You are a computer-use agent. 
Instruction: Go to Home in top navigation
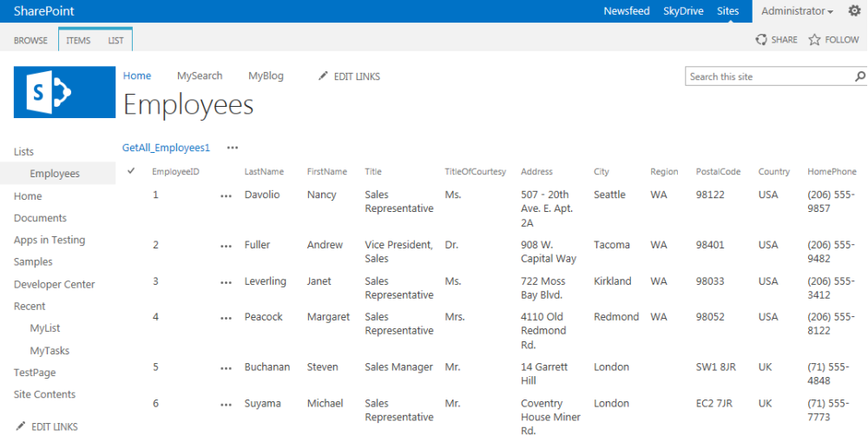click(137, 76)
